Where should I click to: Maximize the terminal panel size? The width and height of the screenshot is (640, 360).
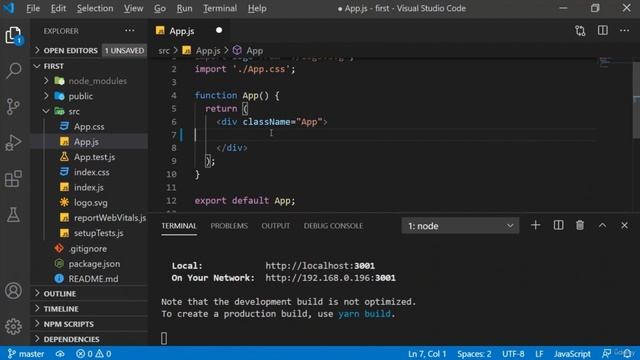[x=602, y=225]
